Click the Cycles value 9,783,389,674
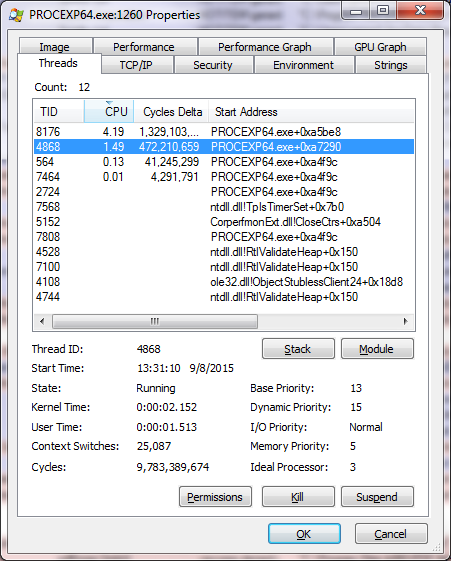 point(173,467)
